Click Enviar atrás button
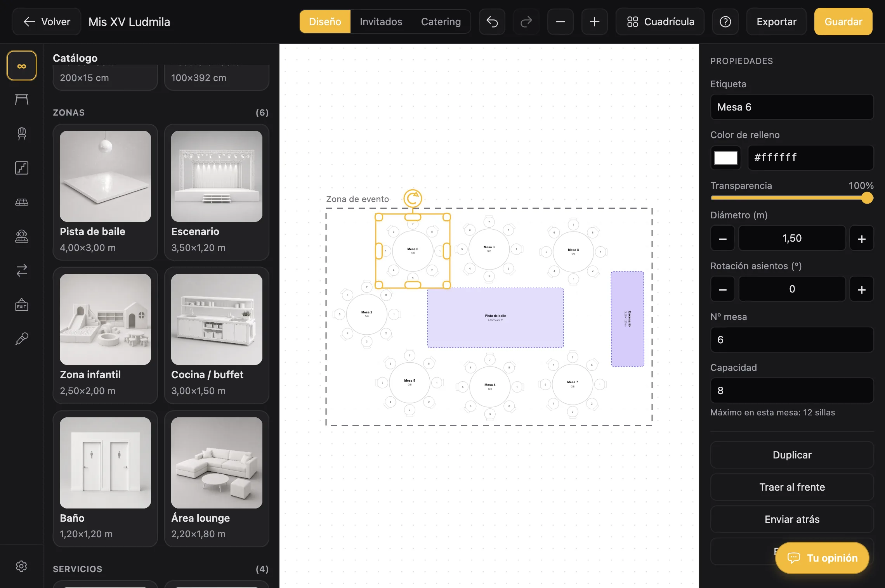 [x=792, y=519]
